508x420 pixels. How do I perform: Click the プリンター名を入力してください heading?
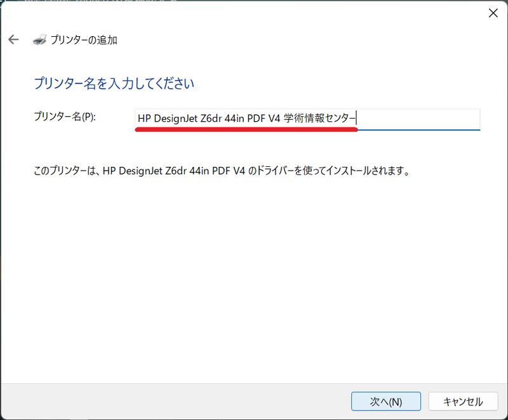(x=114, y=83)
